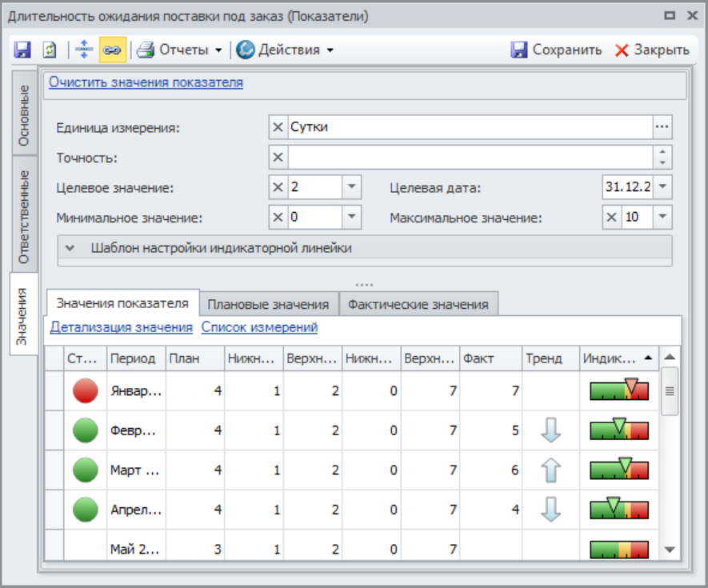Open the Целевая дата calendar dropdown
This screenshot has height=588, width=708.
pyautogui.click(x=662, y=187)
